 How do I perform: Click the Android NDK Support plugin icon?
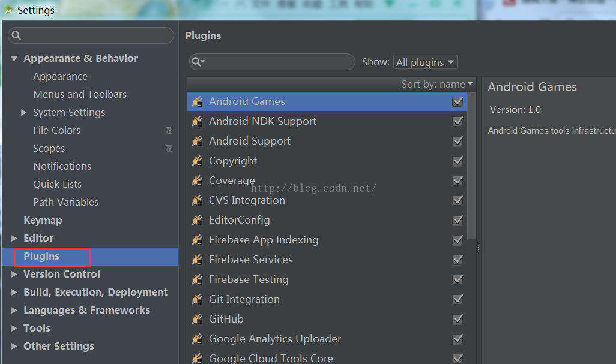pyautogui.click(x=197, y=121)
